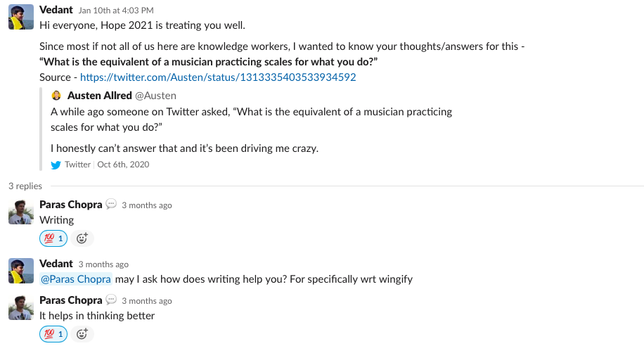Click the Oct 6th, 2020 tweet date
Image resolution: width=644 pixels, height=346 pixels.
pyautogui.click(x=123, y=165)
